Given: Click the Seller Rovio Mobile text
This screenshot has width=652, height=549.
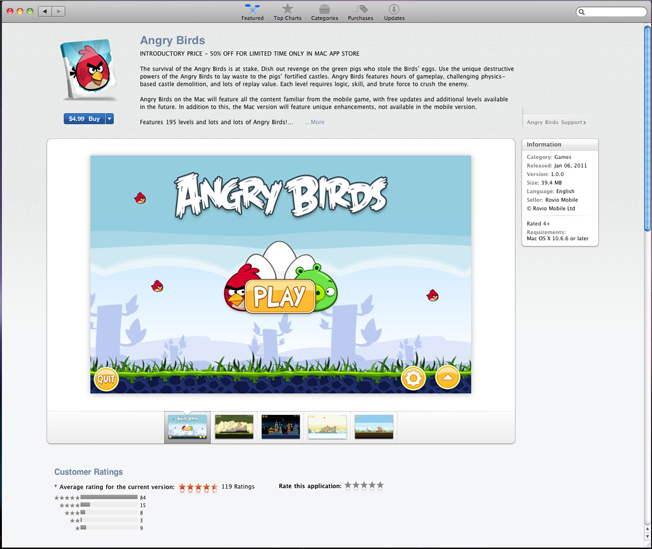Looking at the screenshot, I should coord(552,200).
